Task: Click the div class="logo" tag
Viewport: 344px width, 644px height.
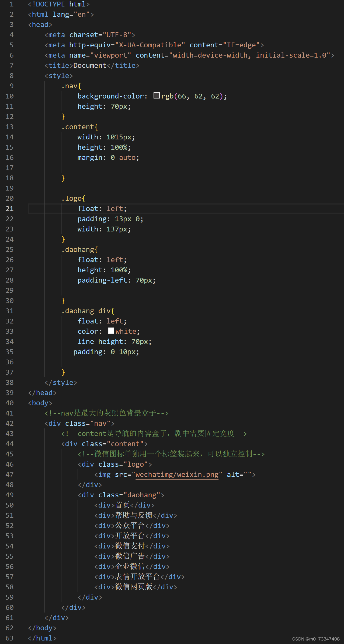Action: [115, 464]
